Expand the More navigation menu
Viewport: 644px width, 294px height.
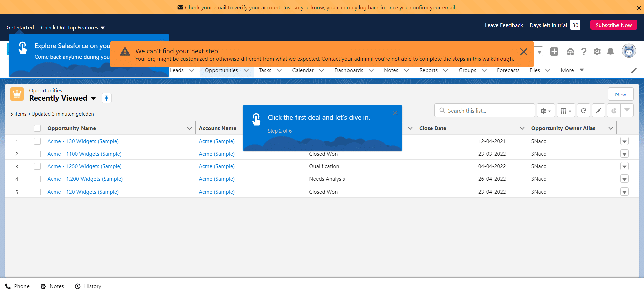click(572, 70)
